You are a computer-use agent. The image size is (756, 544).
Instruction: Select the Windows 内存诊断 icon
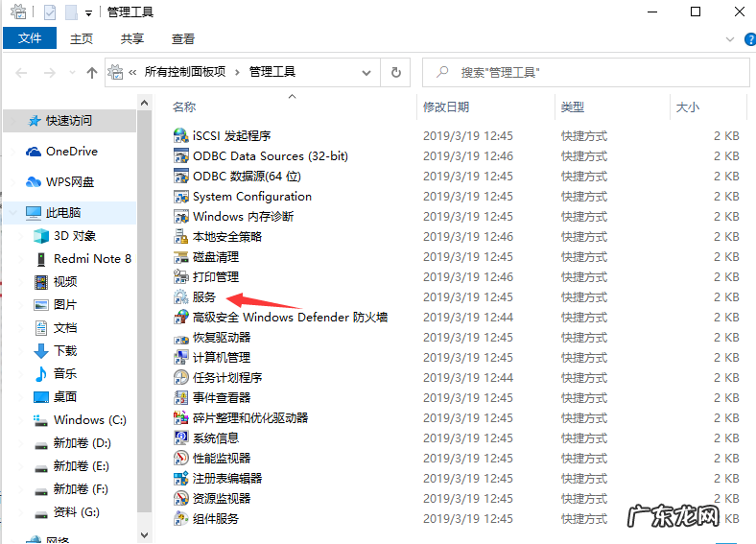[x=180, y=217]
